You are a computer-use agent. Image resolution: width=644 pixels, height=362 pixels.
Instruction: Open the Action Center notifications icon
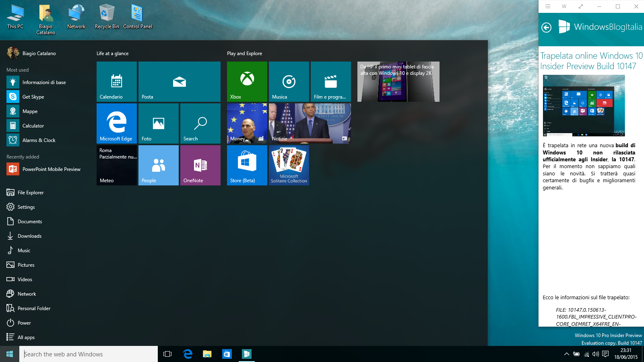pos(605,354)
